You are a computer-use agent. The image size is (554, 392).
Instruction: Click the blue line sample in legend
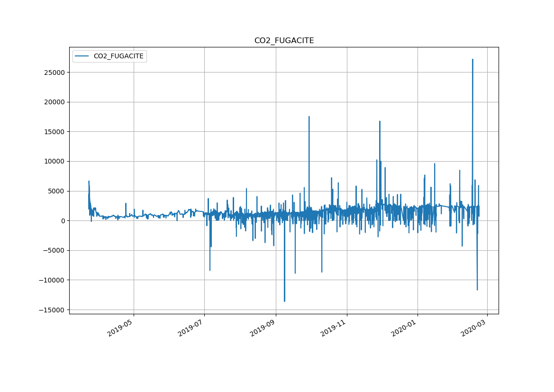82,56
